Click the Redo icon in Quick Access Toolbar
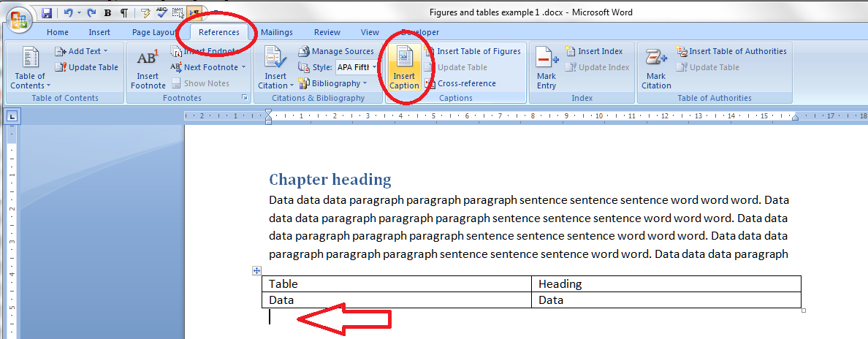This screenshot has width=868, height=339. 91,13
